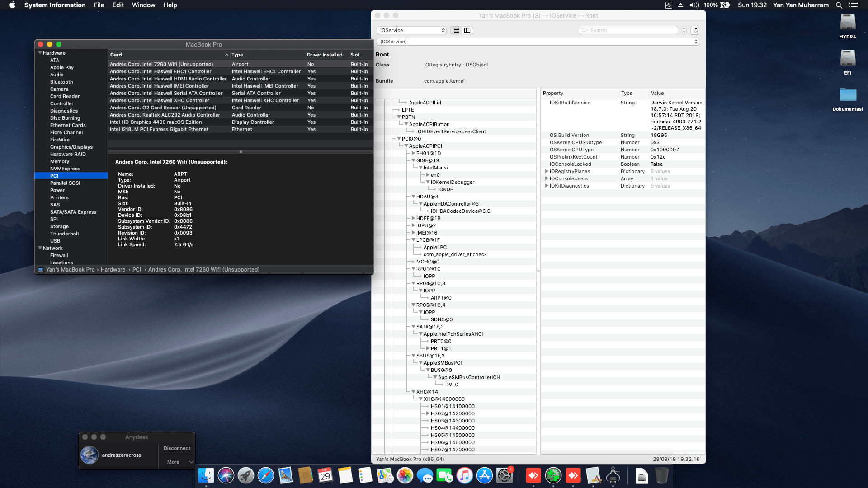Expand the IORegistryPlanes property
The image size is (868, 488).
(x=547, y=171)
